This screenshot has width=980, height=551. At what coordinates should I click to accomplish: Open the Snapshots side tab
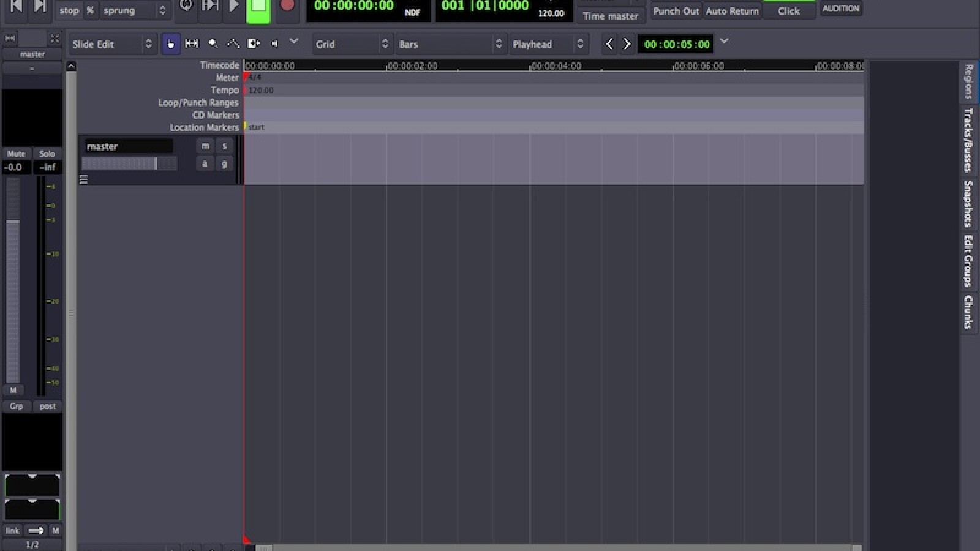pos(968,203)
